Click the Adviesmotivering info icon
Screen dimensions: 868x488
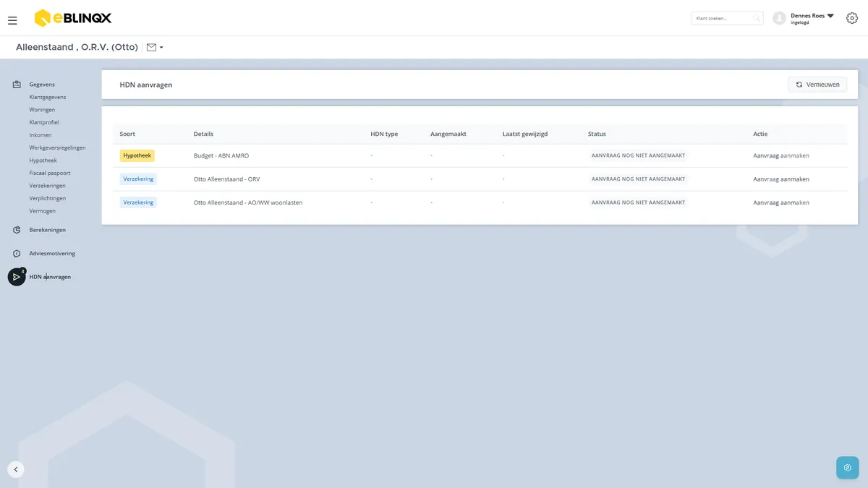click(x=17, y=254)
